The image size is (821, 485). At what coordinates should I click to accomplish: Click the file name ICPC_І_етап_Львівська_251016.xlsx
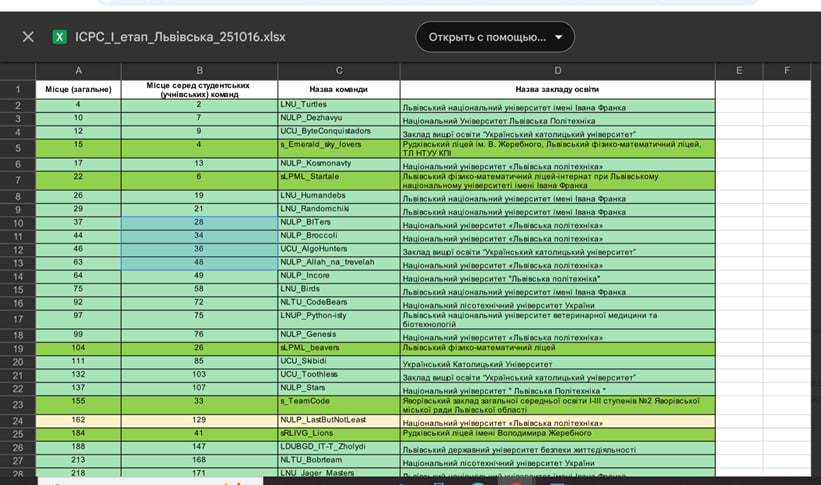pyautogui.click(x=180, y=37)
